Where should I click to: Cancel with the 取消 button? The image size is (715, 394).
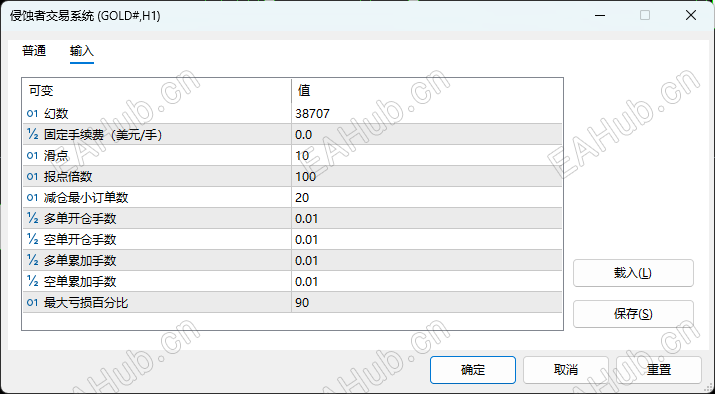coord(566,370)
